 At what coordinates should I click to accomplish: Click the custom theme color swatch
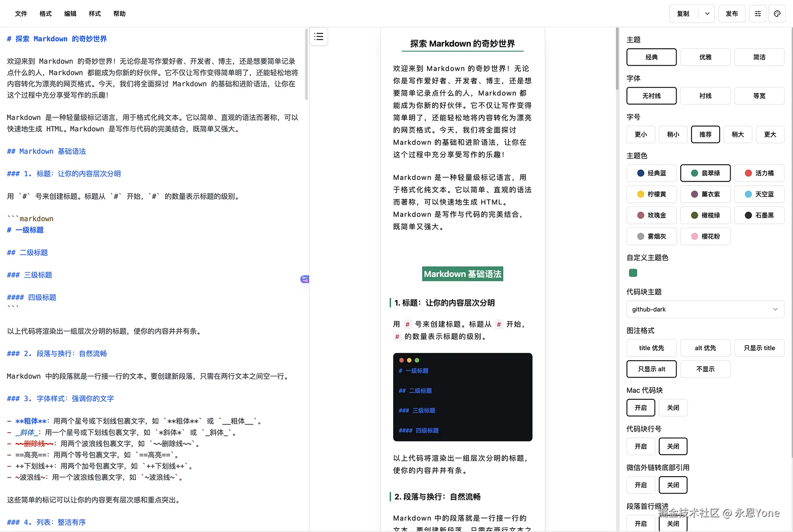point(633,273)
